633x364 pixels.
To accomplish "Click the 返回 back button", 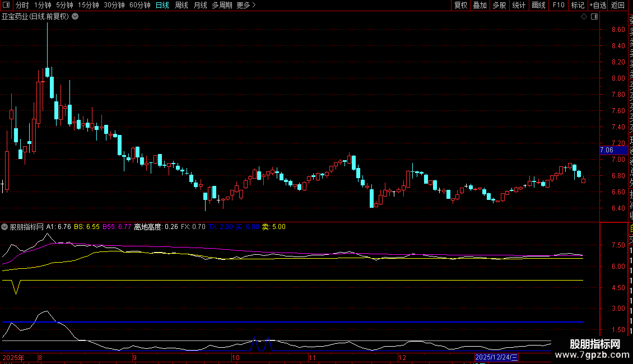I will tap(618, 5).
